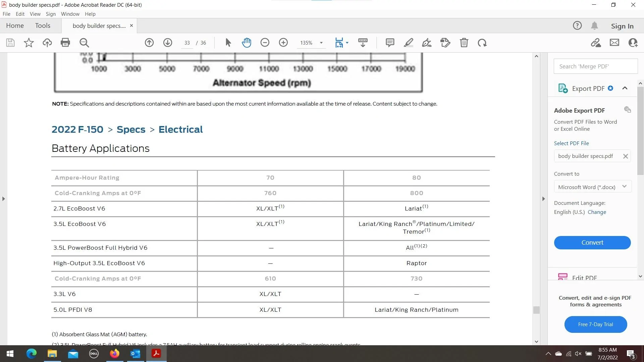Open the Acrobat Help question mark
The width and height of the screenshot is (644, 362).
(x=577, y=25)
